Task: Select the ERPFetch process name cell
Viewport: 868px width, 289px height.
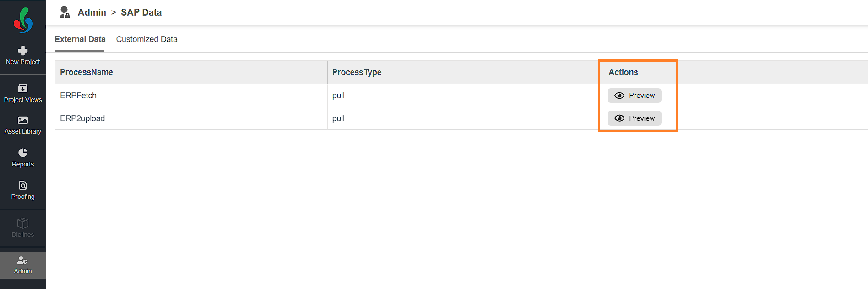Action: [x=78, y=96]
